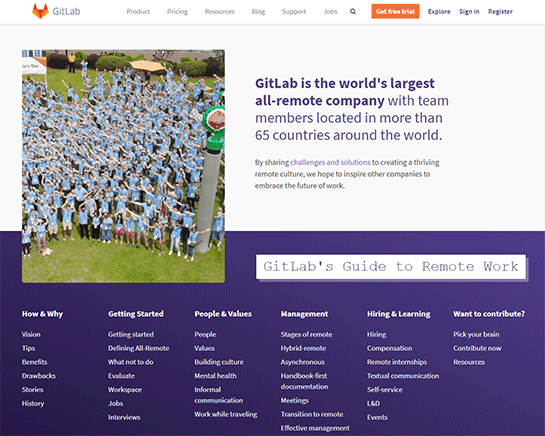Open the Events link
545x436 pixels.
pos(377,417)
